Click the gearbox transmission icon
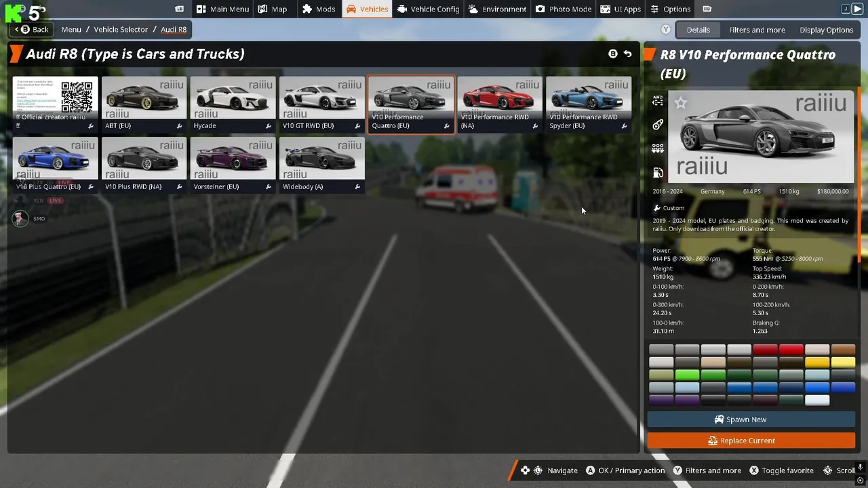868x488 pixels. tap(658, 148)
